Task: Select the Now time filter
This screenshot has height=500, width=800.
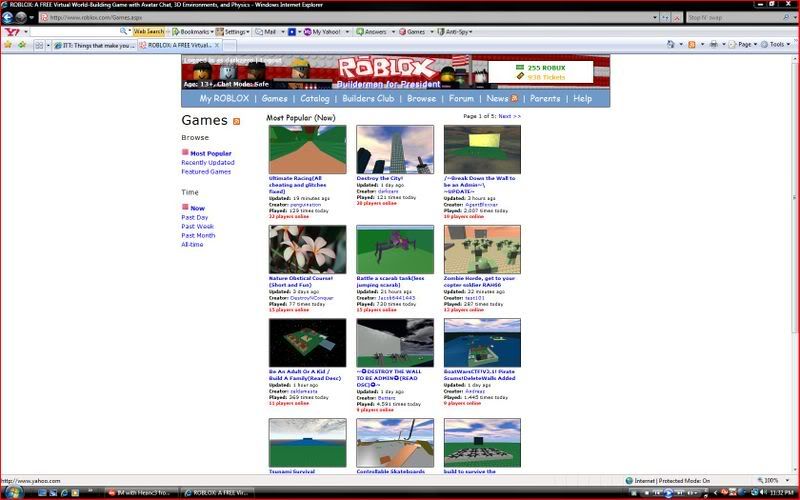Action: tap(197, 208)
